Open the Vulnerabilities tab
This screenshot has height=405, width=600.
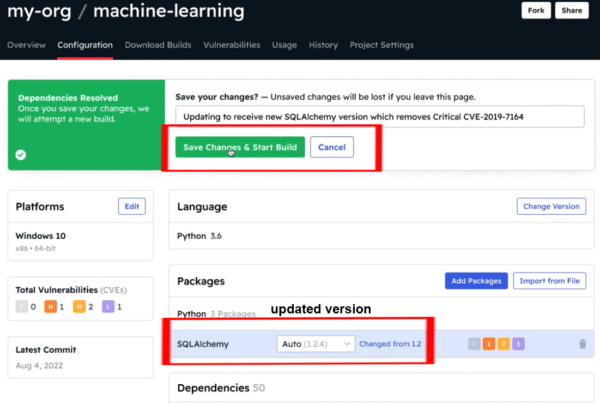click(x=232, y=45)
